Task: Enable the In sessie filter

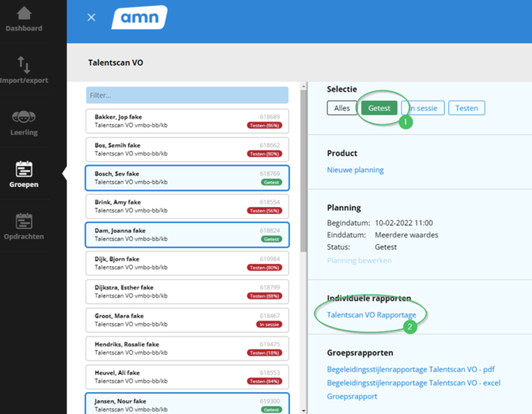Action: pos(423,108)
